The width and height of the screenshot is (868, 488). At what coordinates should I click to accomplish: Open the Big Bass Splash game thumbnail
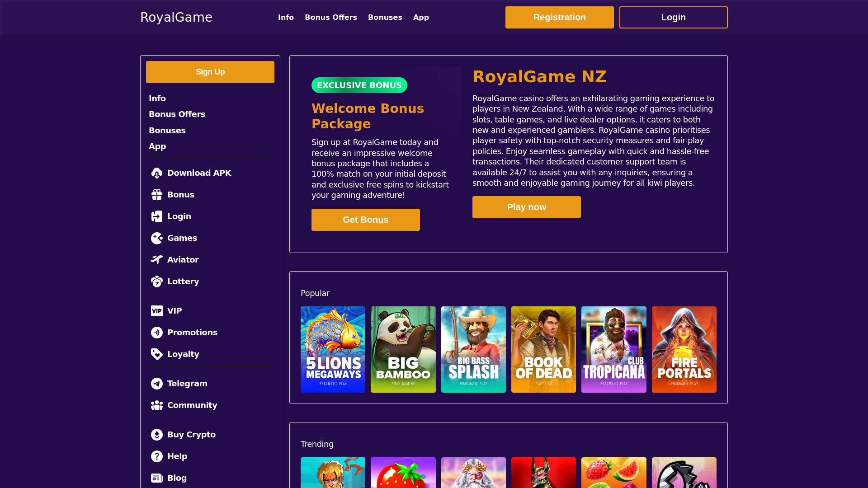[x=473, y=349]
